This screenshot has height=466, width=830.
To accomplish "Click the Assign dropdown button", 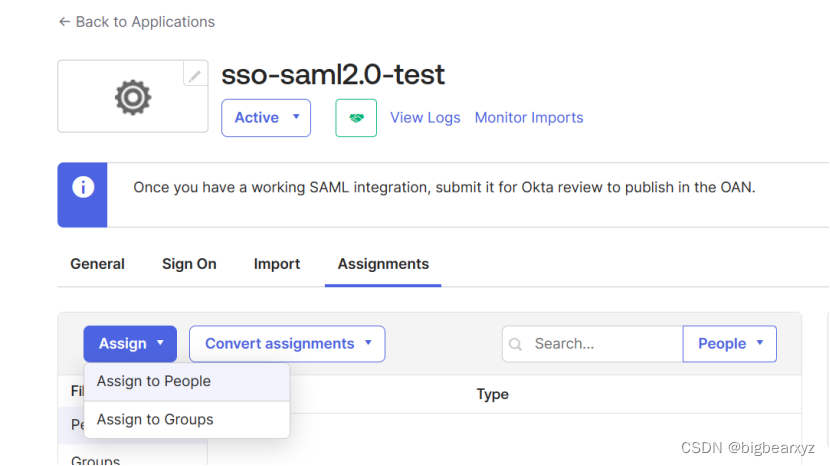I will pyautogui.click(x=130, y=344).
